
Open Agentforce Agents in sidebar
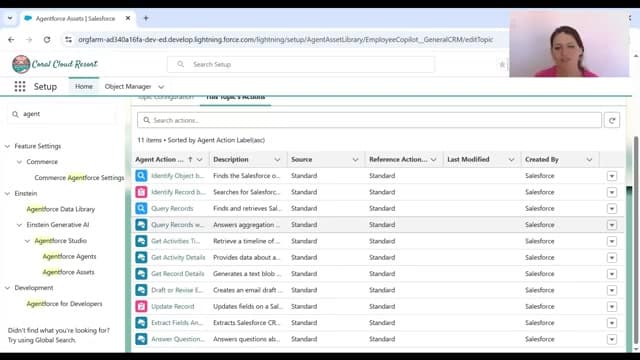pos(69,256)
